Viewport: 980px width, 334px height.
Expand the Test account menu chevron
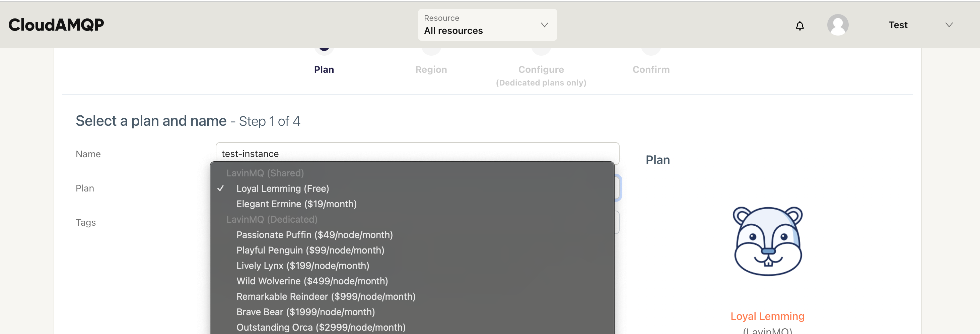949,25
